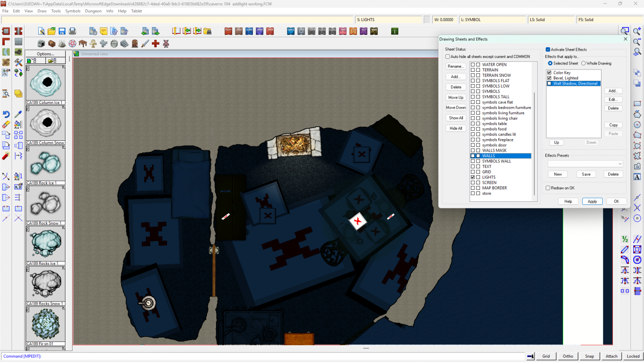The image size is (644, 362).
Task: Click the Zoom In magnifier icon
Action: (x=637, y=31)
